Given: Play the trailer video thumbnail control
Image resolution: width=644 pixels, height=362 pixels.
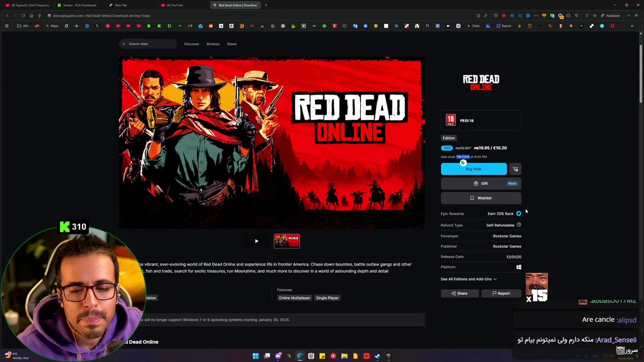Looking at the screenshot, I should pos(257,241).
